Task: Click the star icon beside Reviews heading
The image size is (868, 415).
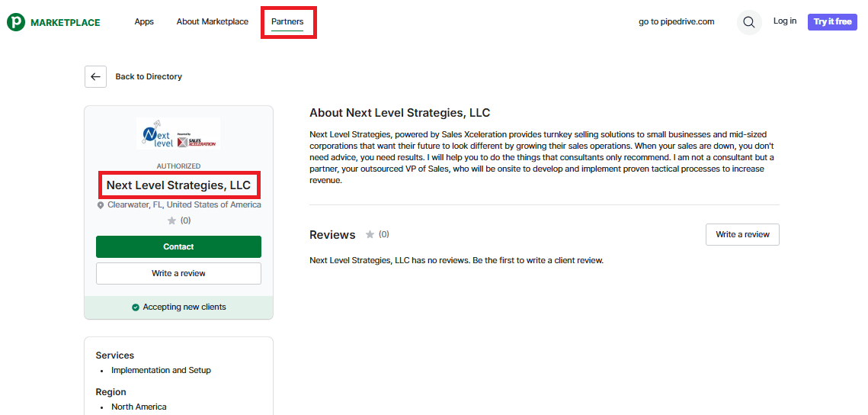Action: [x=370, y=234]
